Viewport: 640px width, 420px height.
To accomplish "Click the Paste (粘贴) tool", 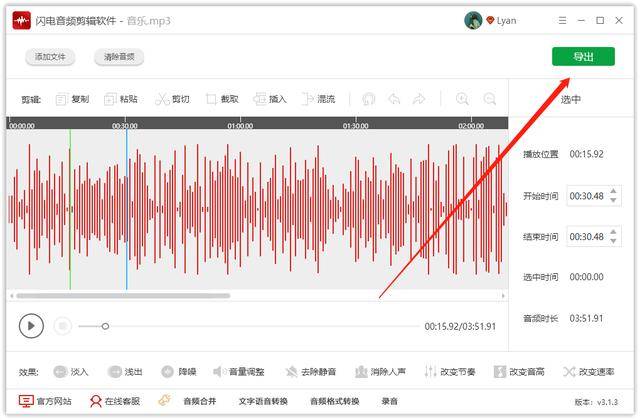I will [x=121, y=99].
